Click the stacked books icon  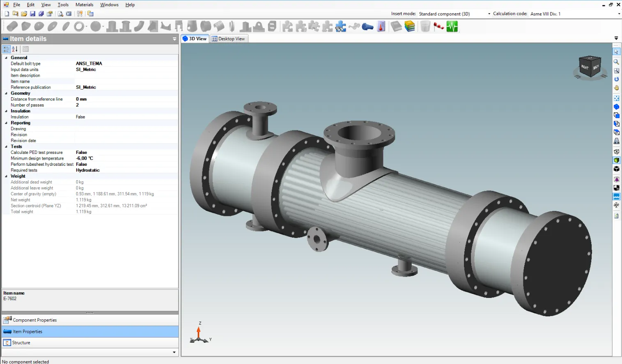point(410,27)
